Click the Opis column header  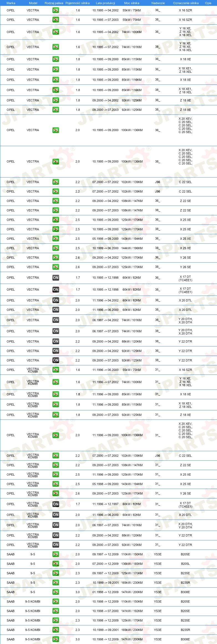[x=208, y=3]
